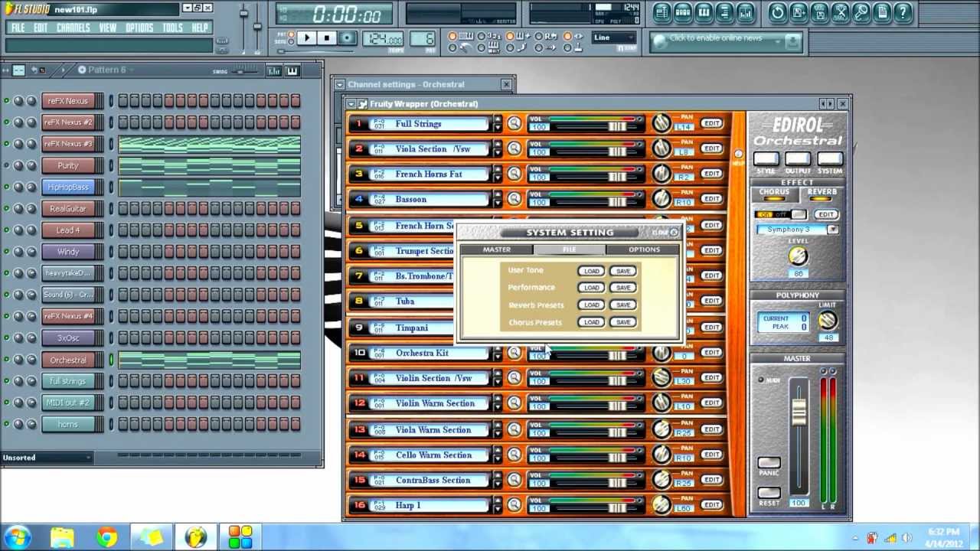
Task: Launch Google Chrome from the taskbar
Action: tap(106, 536)
